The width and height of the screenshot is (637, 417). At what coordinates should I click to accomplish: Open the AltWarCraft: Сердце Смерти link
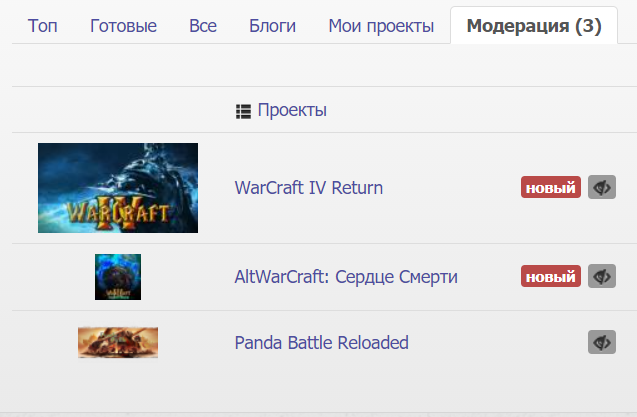(346, 277)
